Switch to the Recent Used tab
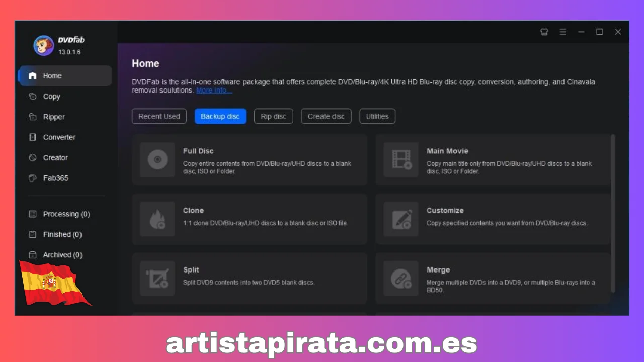This screenshot has height=362, width=644. coord(159,116)
